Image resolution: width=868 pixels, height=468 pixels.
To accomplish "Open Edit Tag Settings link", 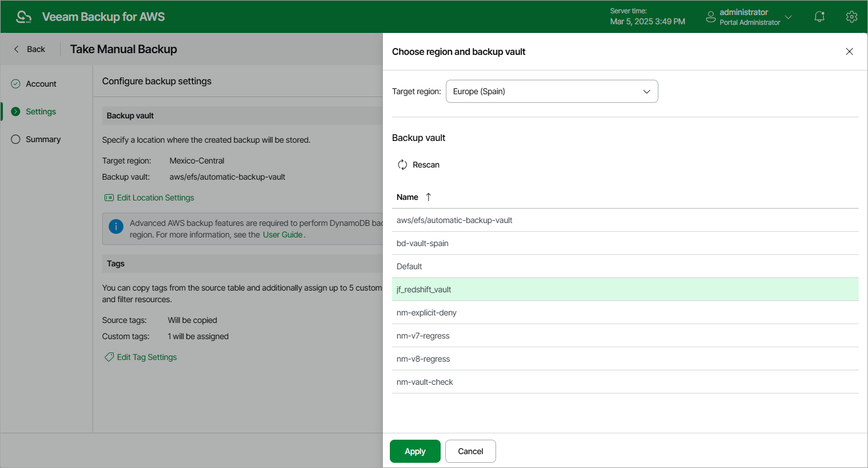I will click(147, 357).
